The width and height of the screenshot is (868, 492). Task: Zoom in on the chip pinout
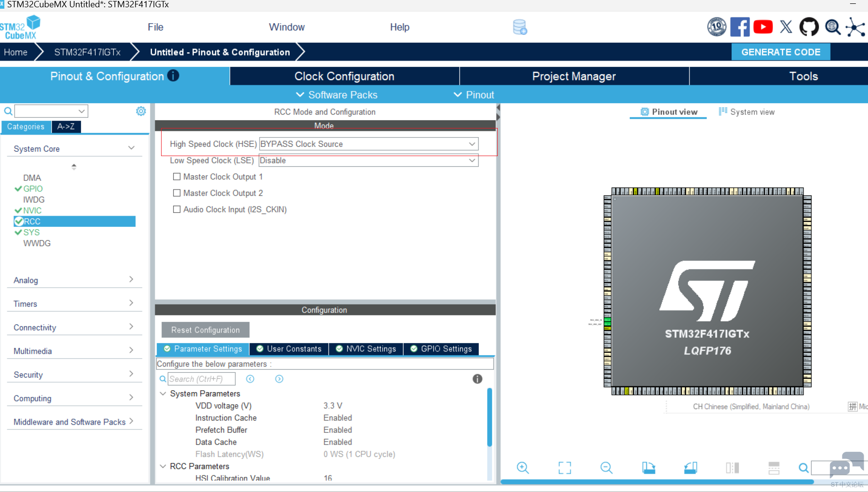coord(523,468)
